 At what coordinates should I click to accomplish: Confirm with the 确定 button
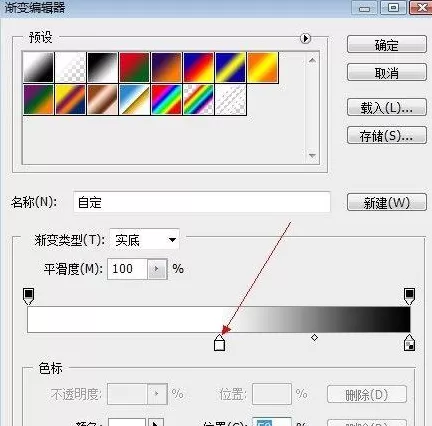[387, 45]
